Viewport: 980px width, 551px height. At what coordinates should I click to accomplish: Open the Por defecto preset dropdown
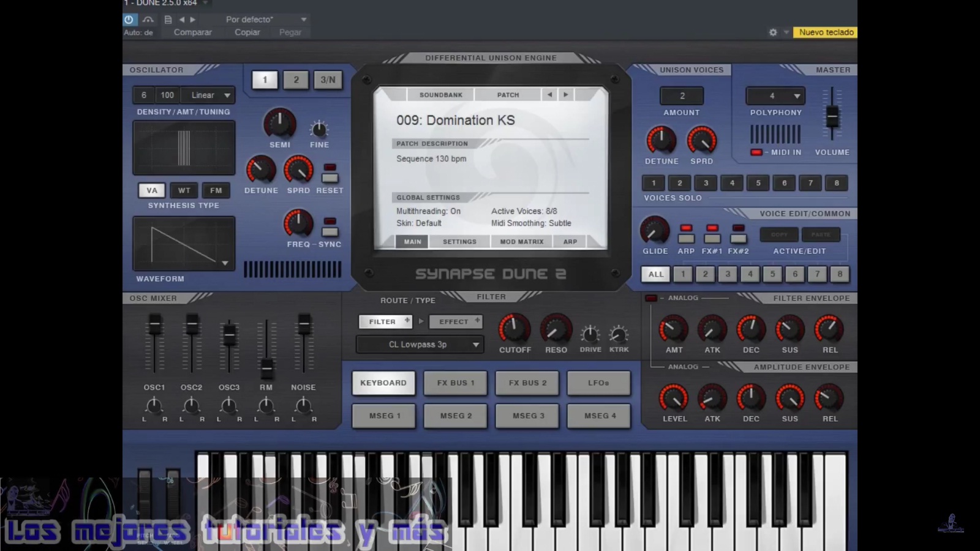[x=265, y=20]
